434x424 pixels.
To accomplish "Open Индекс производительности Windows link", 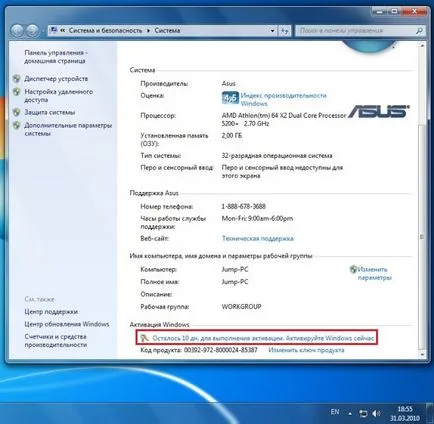I will [x=284, y=99].
